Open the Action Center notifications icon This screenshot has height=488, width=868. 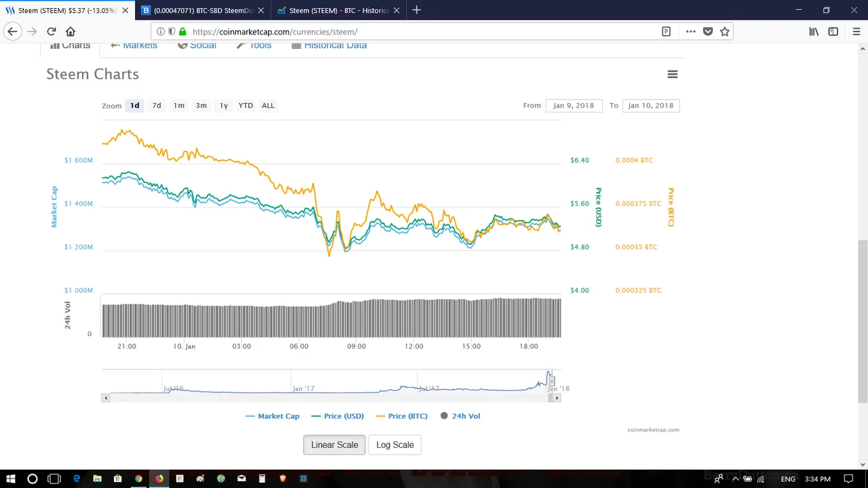(x=848, y=479)
